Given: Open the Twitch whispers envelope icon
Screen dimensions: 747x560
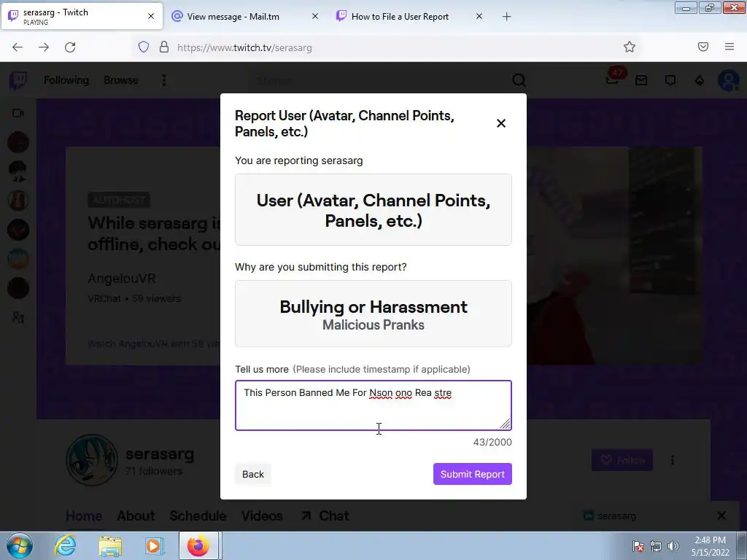Looking at the screenshot, I should click(641, 80).
